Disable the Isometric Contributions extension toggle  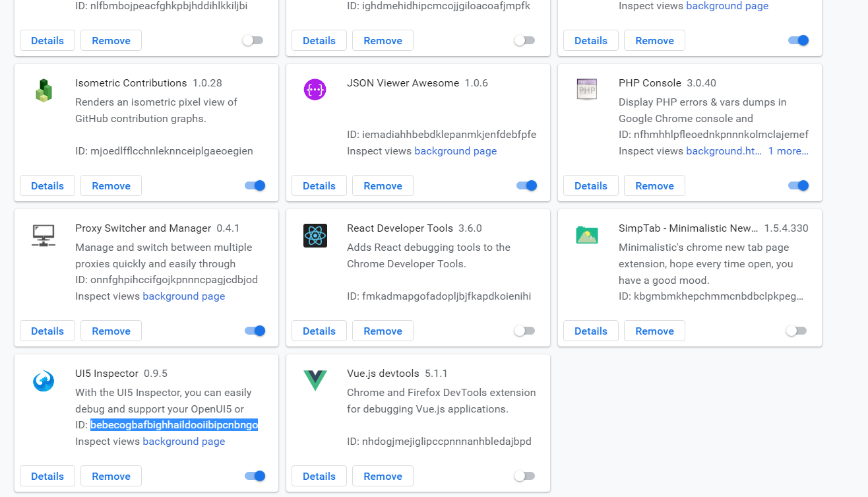(x=255, y=185)
